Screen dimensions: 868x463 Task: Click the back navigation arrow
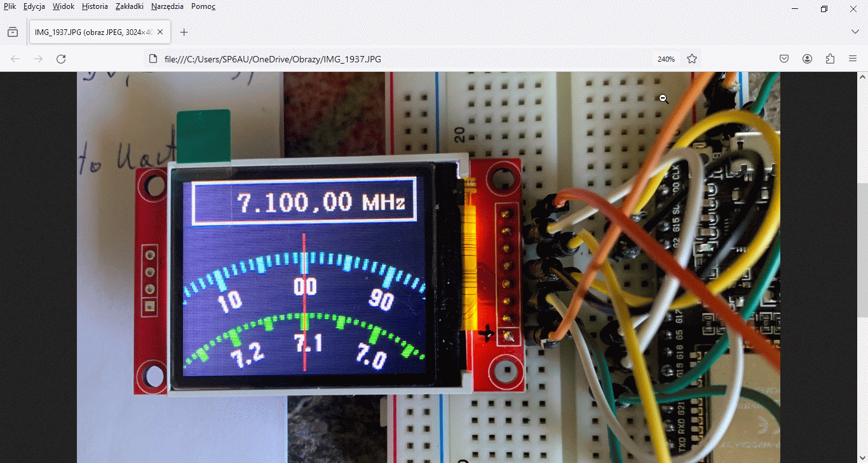[15, 59]
